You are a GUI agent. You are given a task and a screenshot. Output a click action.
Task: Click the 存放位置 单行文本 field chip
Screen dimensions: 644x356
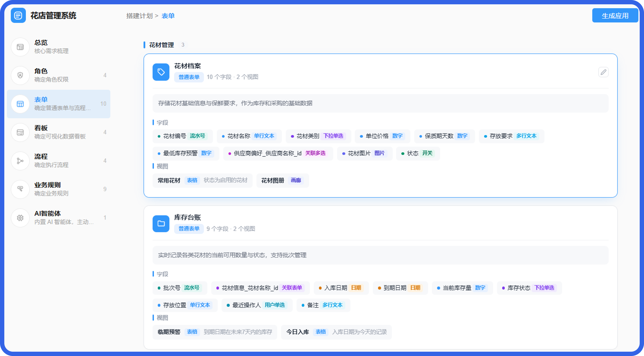[185, 305]
